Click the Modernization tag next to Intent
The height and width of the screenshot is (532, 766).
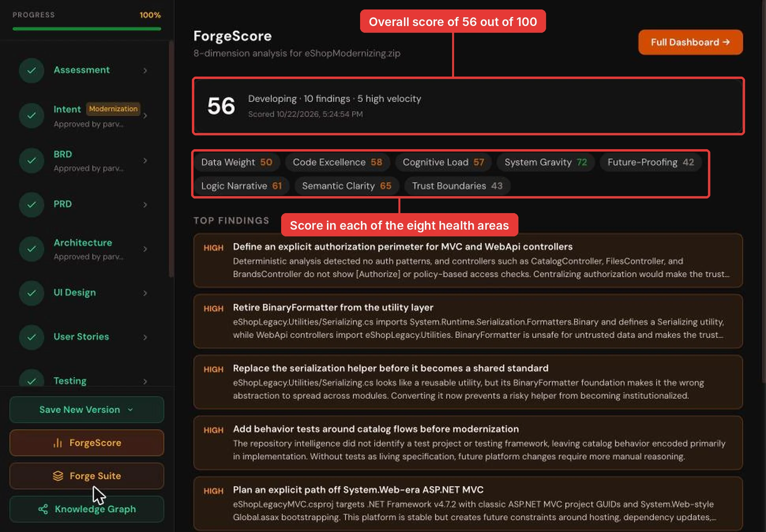point(113,109)
